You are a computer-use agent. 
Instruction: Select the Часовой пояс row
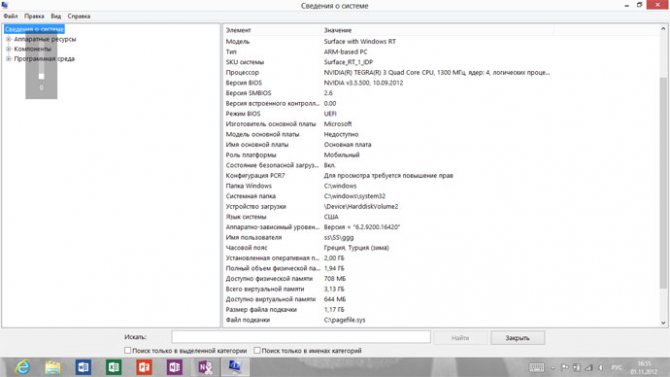[x=441, y=247]
